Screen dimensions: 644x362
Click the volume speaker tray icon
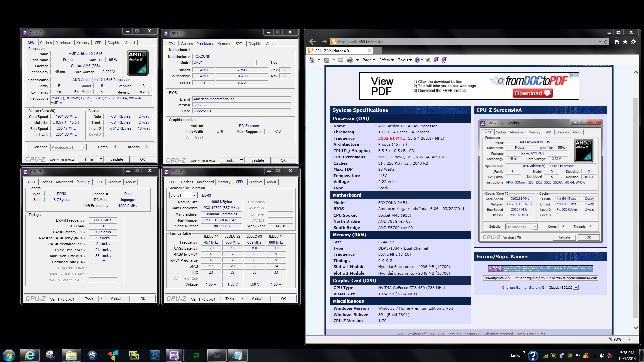pyautogui.click(x=602, y=356)
